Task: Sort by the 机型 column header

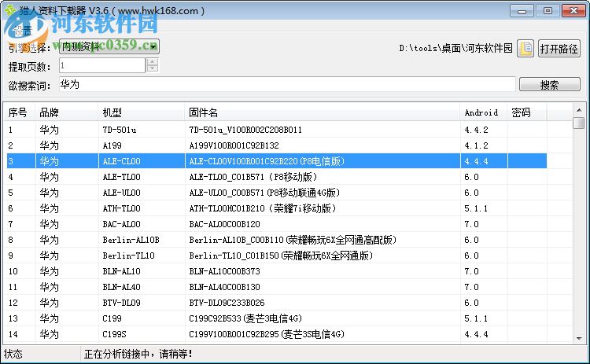Action: coord(142,112)
